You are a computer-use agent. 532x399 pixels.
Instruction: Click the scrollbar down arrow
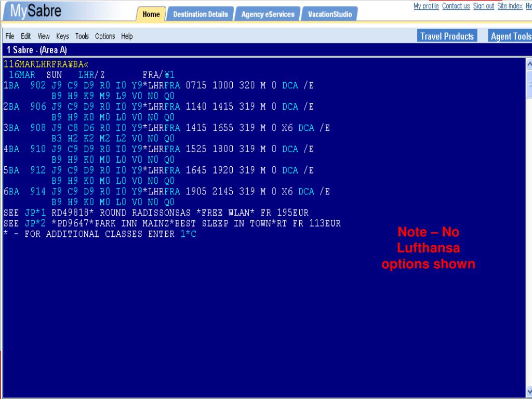click(x=529, y=391)
